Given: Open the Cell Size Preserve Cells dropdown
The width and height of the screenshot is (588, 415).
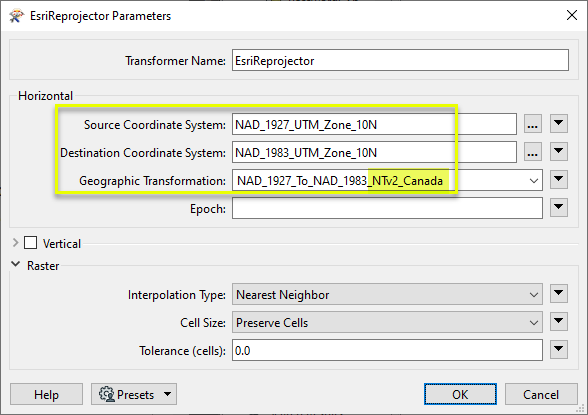Looking at the screenshot, I should pyautogui.click(x=387, y=322).
